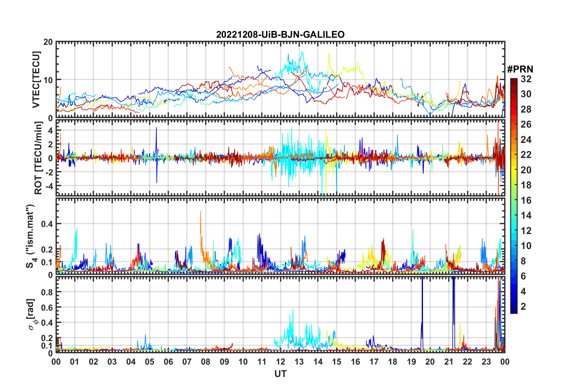Click the 18 tick on the UT axis
Viewport: 561px width, 392px height.
point(393,362)
